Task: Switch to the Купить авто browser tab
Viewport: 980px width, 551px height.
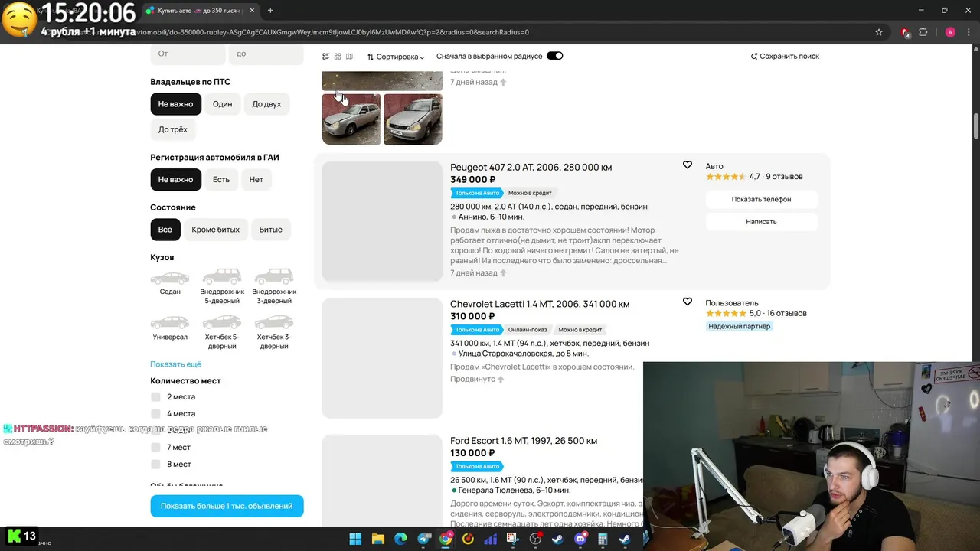Action: coord(200,11)
